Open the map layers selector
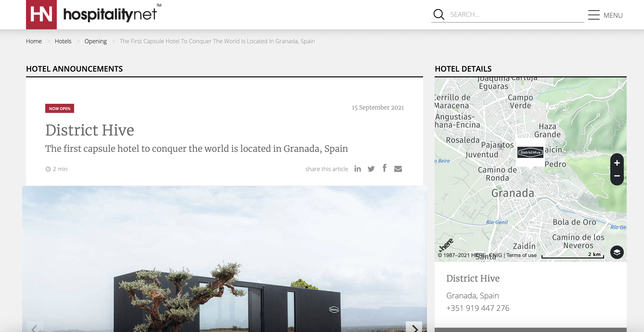644x332 pixels. 617,252
